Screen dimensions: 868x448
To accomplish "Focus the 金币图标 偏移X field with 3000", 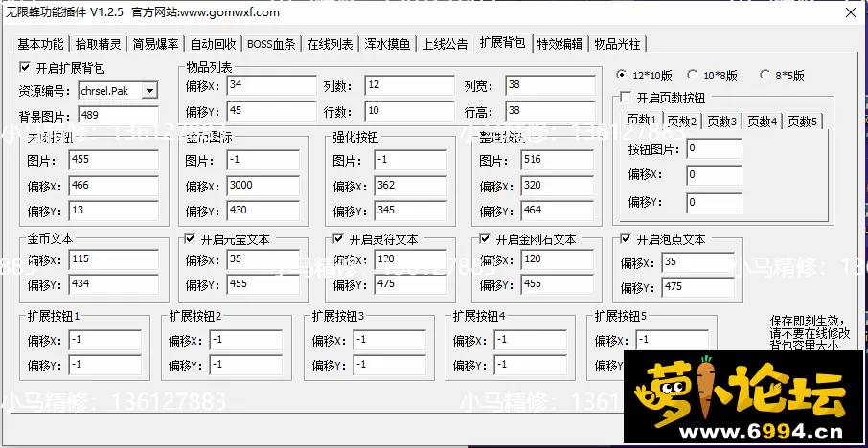I will pyautogui.click(x=263, y=186).
